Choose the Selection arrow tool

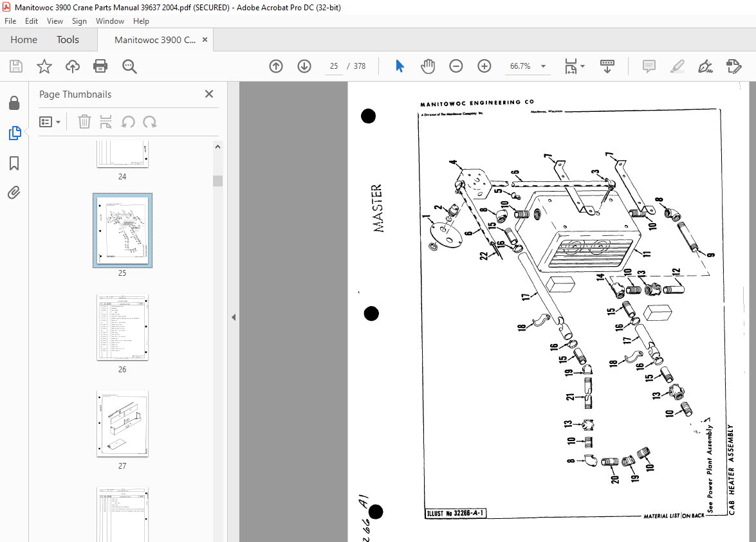point(400,66)
